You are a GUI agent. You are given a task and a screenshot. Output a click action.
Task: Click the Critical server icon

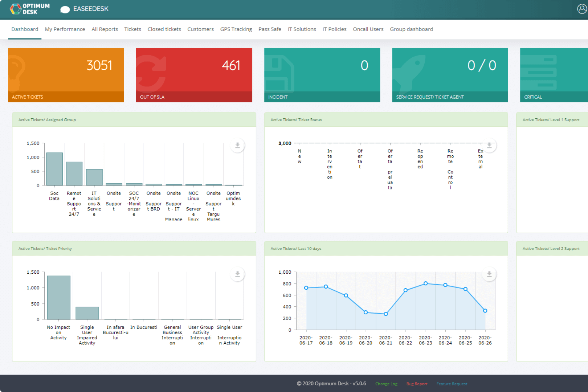coord(539,73)
